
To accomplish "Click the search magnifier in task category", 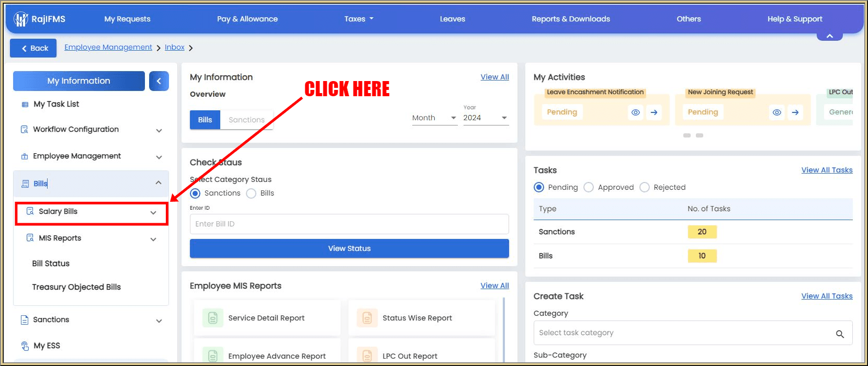I will (x=840, y=334).
